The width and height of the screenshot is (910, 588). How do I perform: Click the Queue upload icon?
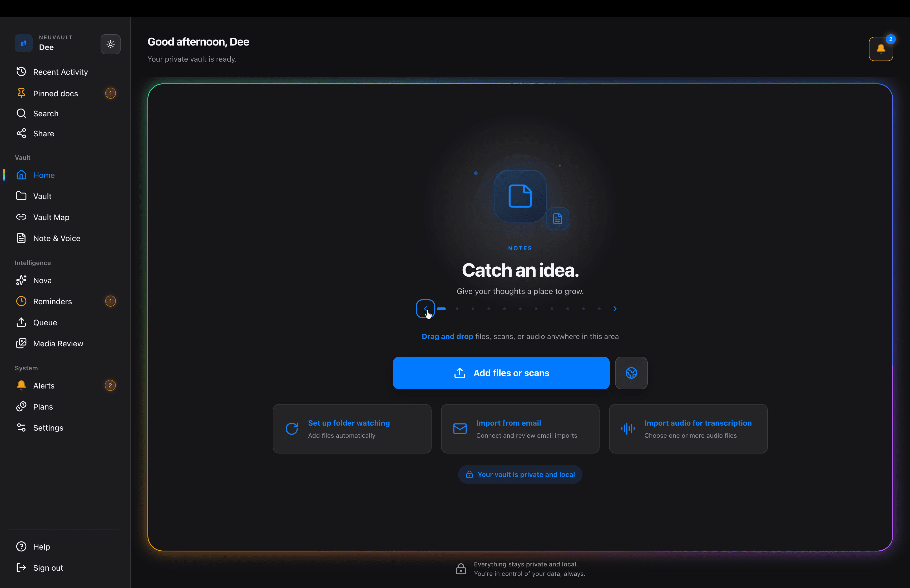point(21,322)
